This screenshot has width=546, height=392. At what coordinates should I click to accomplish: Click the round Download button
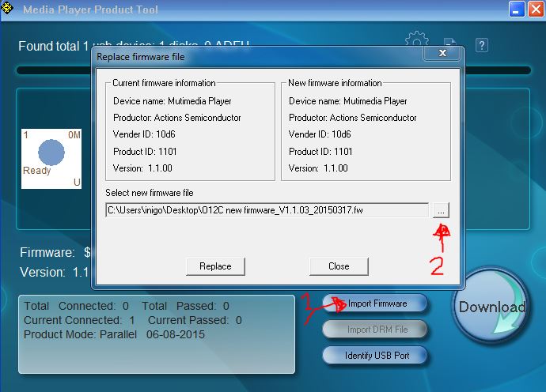click(x=491, y=307)
